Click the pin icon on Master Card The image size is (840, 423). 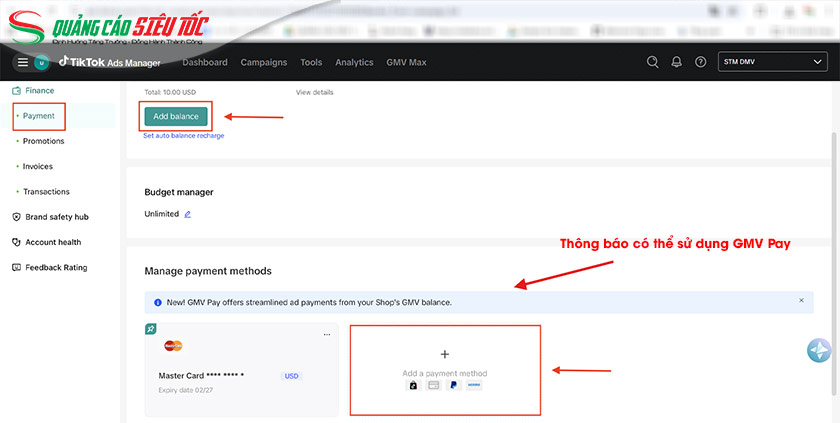(x=150, y=328)
